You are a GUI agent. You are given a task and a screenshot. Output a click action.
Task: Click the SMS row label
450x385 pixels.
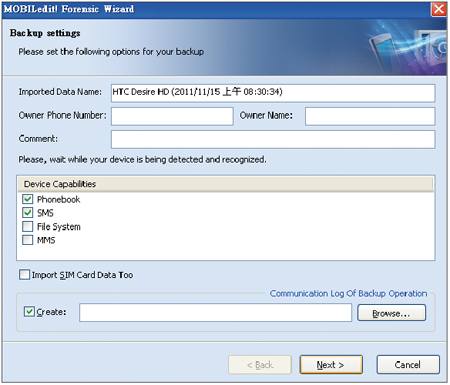coord(45,213)
